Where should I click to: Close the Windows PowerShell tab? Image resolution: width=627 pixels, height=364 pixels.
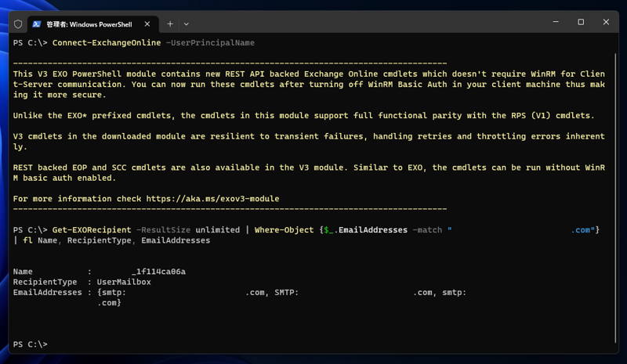pyautogui.click(x=147, y=24)
